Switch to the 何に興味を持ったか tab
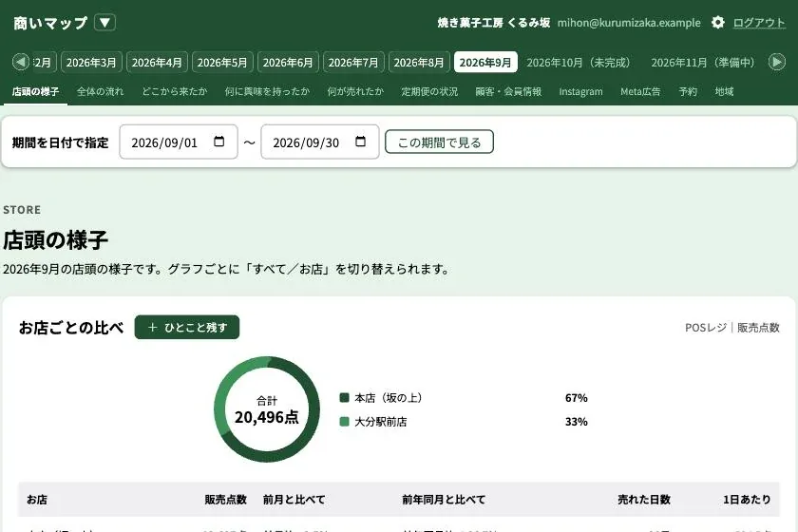Screen dimensions: 798x532 pos(267,91)
